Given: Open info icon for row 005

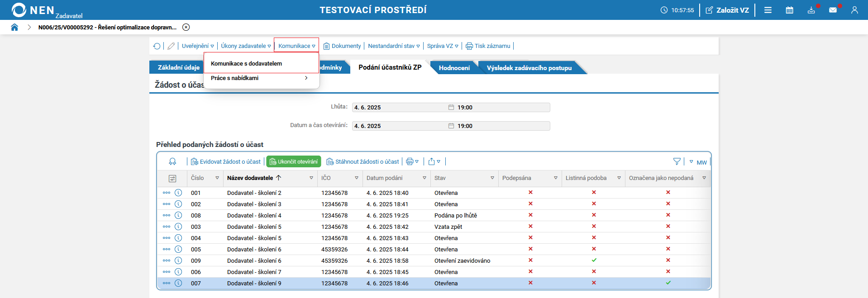Looking at the screenshot, I should click(178, 249).
